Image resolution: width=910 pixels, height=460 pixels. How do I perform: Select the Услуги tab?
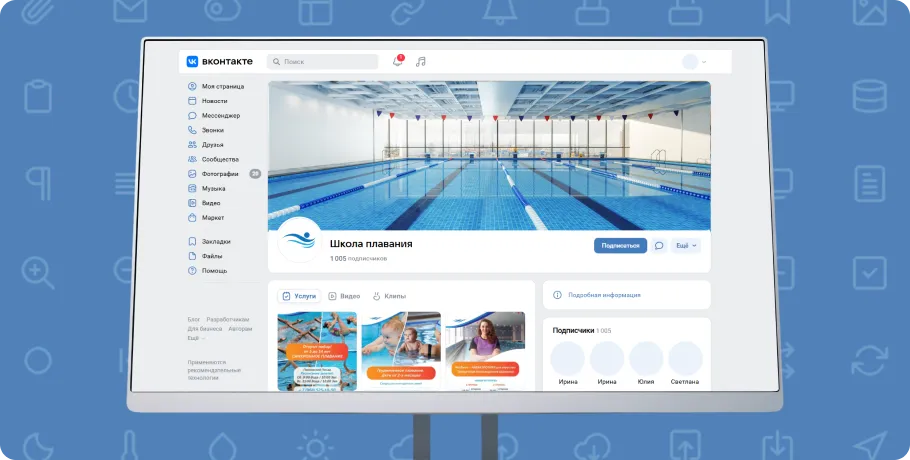[299, 296]
